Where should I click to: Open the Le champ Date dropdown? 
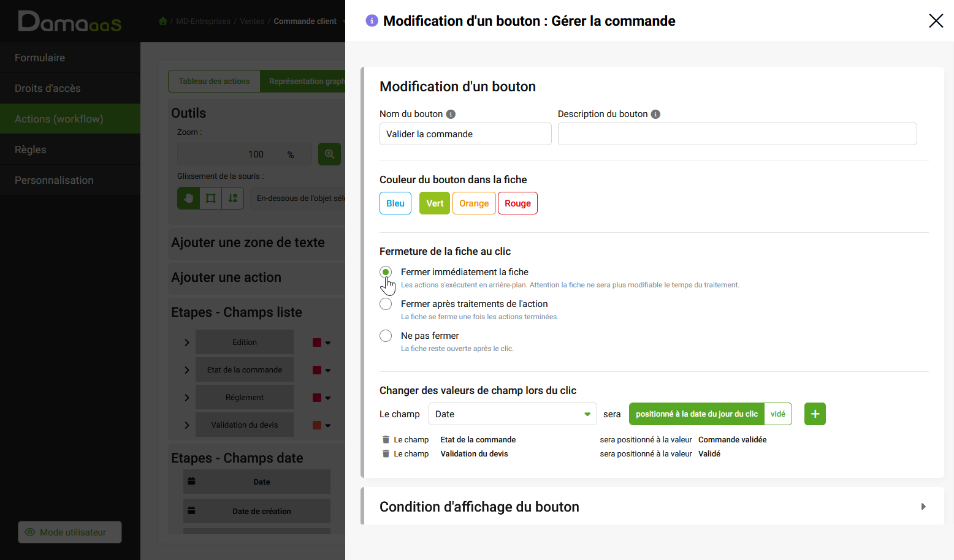pyautogui.click(x=513, y=414)
